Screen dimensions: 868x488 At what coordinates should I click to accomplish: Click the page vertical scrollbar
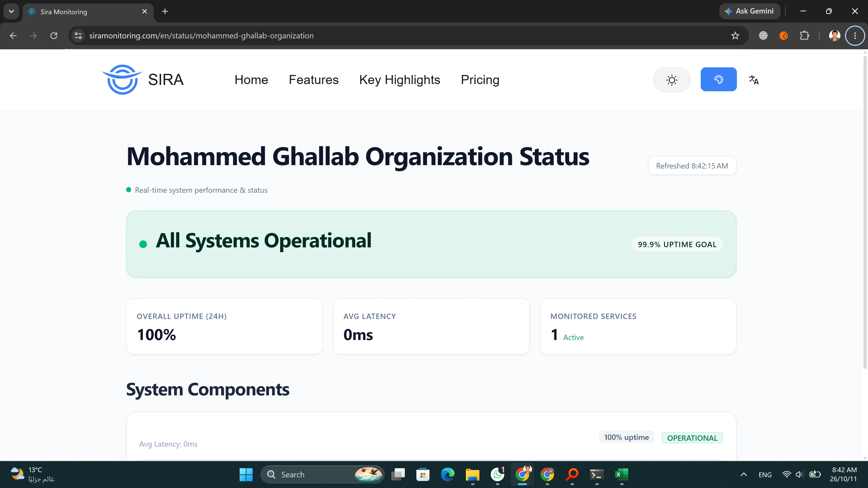click(865, 212)
